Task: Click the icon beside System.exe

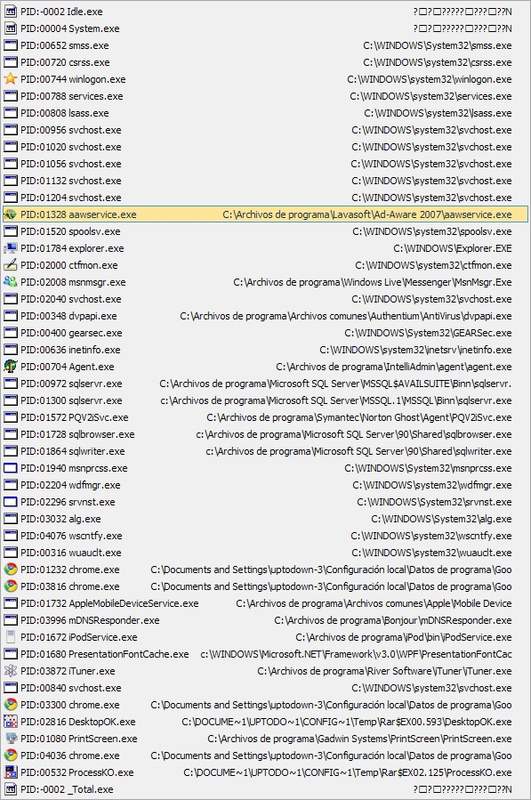Action: [10, 29]
